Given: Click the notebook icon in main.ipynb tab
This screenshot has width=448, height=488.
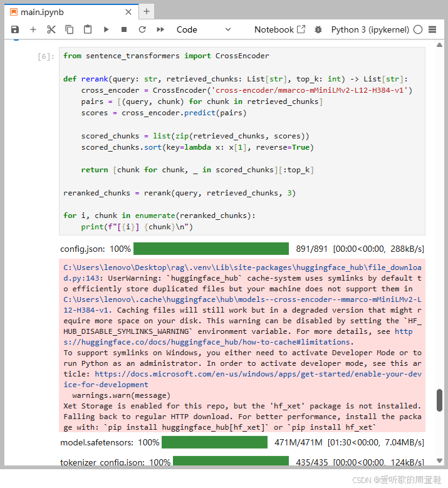Looking at the screenshot, I should [x=14, y=12].
